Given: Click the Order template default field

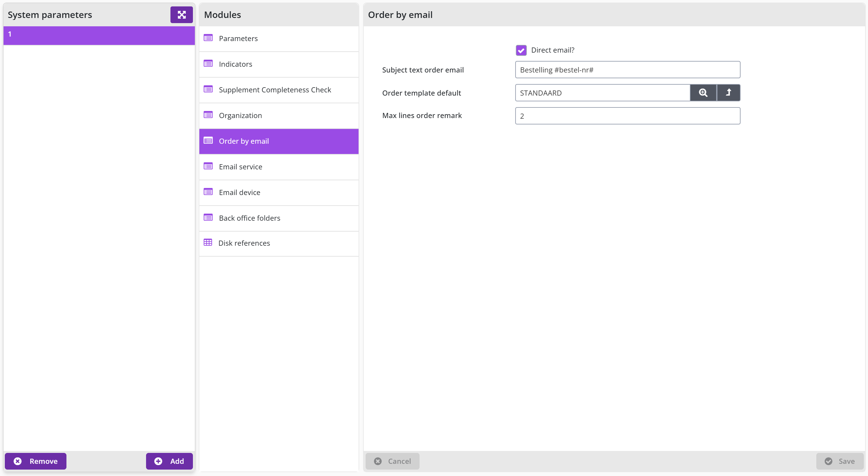Looking at the screenshot, I should tap(603, 93).
